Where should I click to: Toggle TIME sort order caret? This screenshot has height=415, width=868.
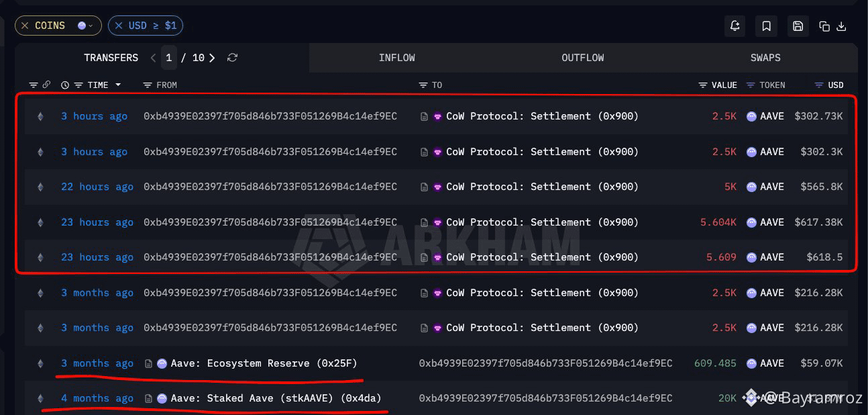tap(118, 85)
